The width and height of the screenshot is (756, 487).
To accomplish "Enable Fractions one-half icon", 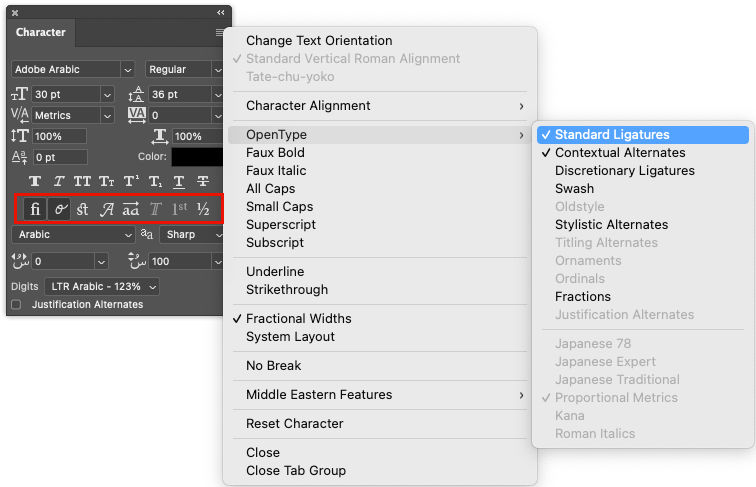I will point(203,209).
